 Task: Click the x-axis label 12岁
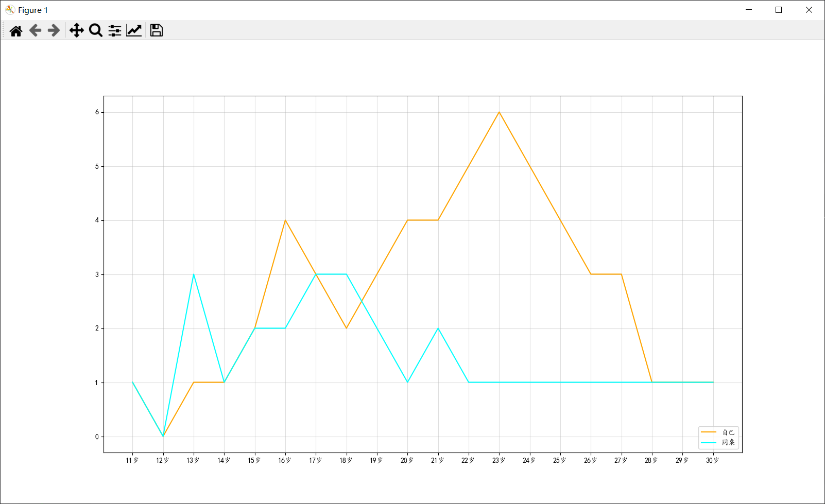click(x=163, y=460)
